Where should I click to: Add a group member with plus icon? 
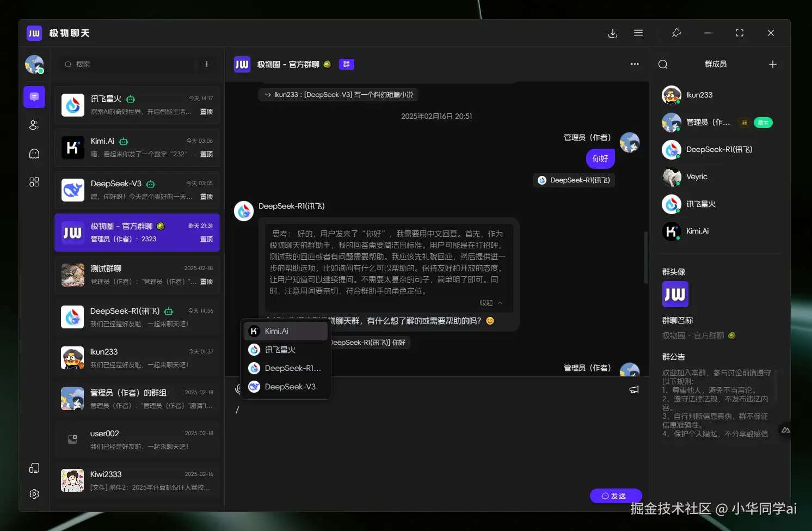click(x=773, y=64)
